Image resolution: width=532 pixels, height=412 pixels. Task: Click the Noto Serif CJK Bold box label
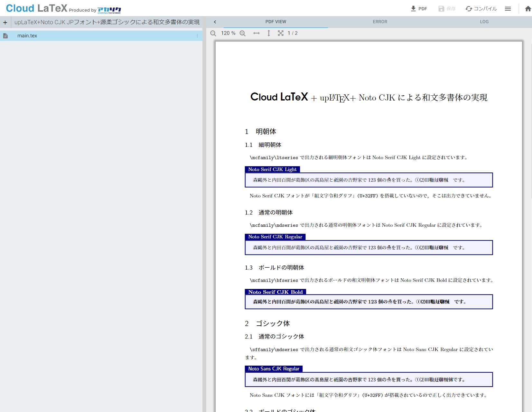(x=275, y=292)
